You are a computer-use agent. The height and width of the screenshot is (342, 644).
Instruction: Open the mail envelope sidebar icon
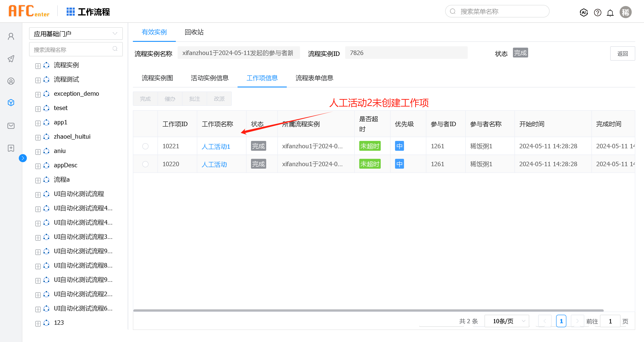coord(11,125)
